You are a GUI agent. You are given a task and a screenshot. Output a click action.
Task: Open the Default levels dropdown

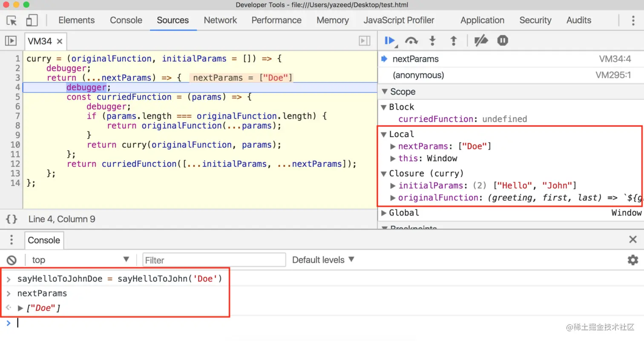[x=323, y=260]
